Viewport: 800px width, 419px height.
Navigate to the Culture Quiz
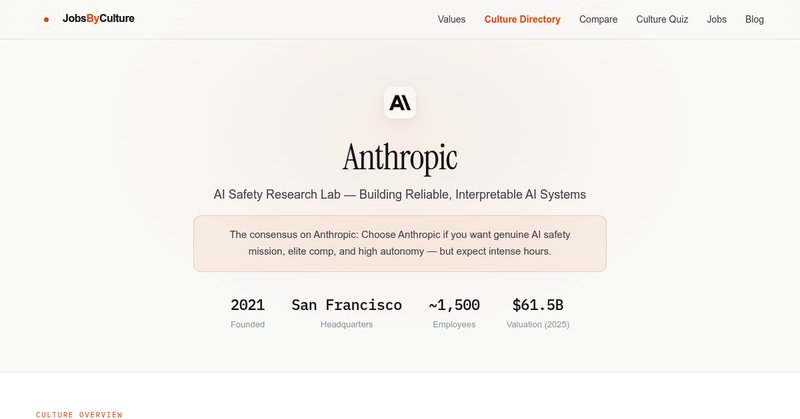coord(662,19)
